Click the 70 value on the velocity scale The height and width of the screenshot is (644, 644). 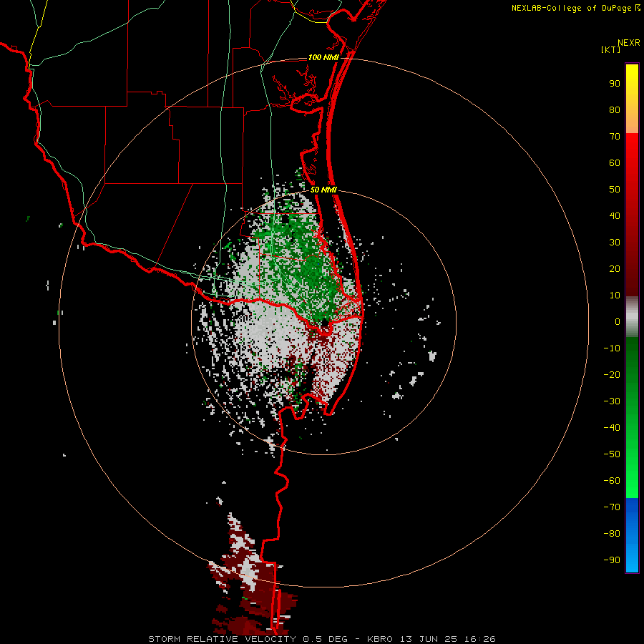pos(615,137)
